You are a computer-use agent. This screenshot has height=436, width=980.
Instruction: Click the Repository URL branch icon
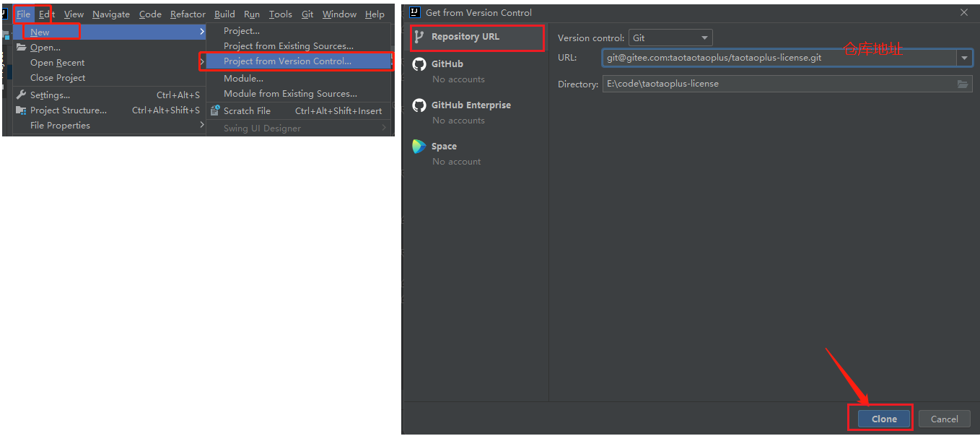coord(419,37)
